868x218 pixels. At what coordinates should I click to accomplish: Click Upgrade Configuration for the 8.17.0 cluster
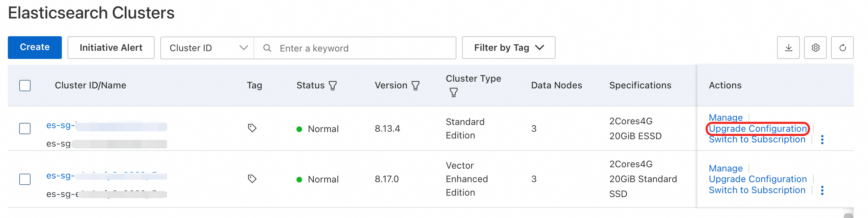[757, 179]
